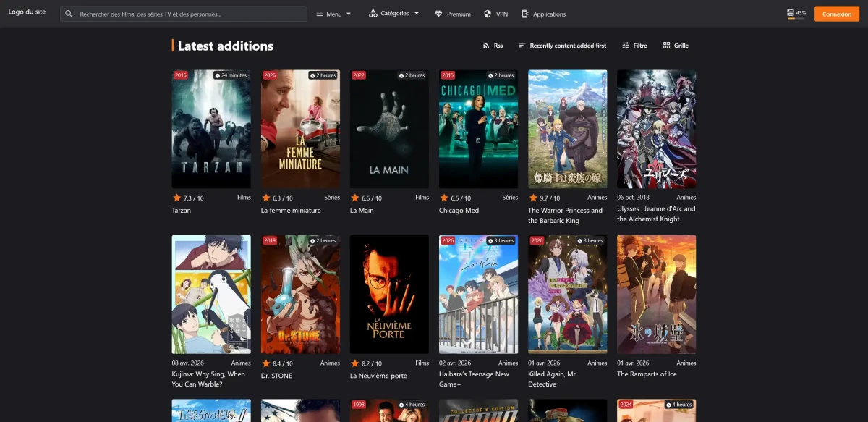The image size is (868, 422).
Task: Expand the Catégories dropdown
Action: tap(394, 14)
